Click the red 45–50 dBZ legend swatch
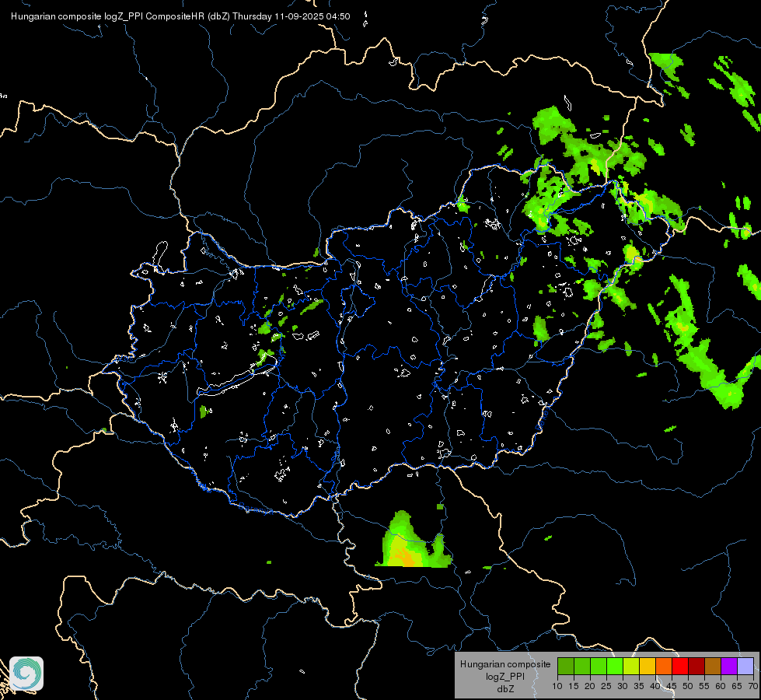Image resolution: width=761 pixels, height=700 pixels. (680, 666)
